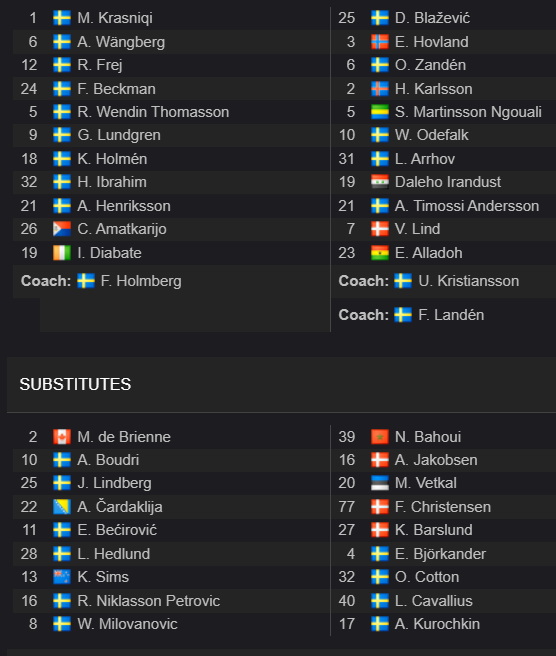Viewport: 556px width, 656px height.
Task: Select player Daleho Irandust
Action: [448, 182]
